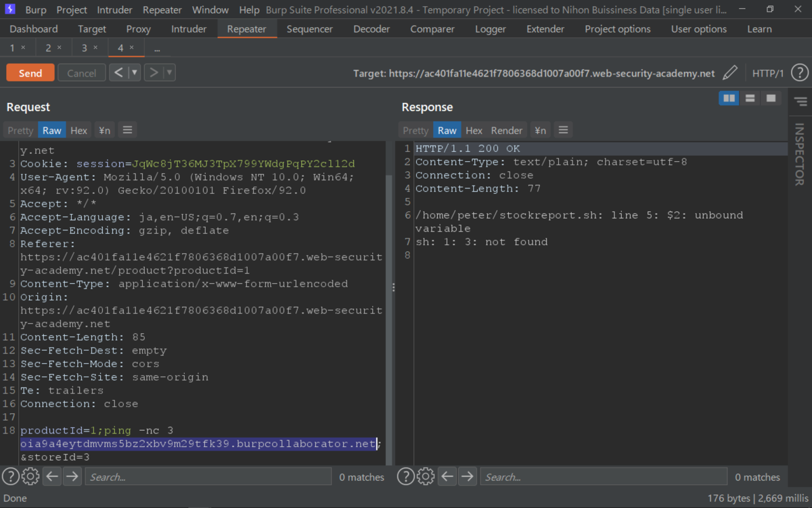Click the Cancel button
The image size is (812, 508).
81,73
